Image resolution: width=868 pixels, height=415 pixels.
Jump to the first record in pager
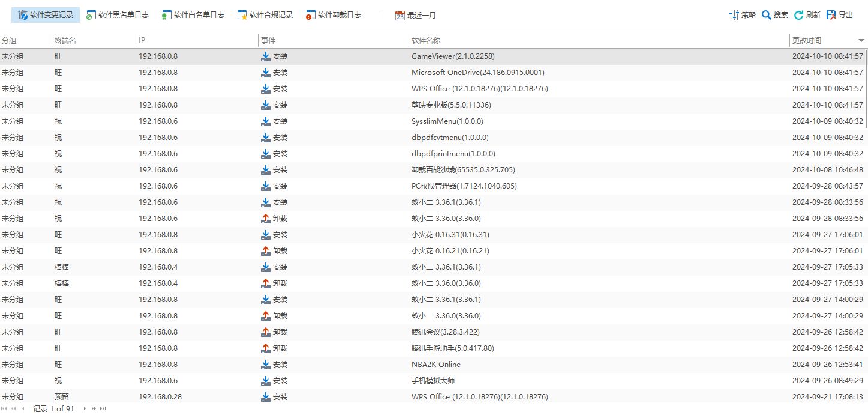(x=5, y=408)
